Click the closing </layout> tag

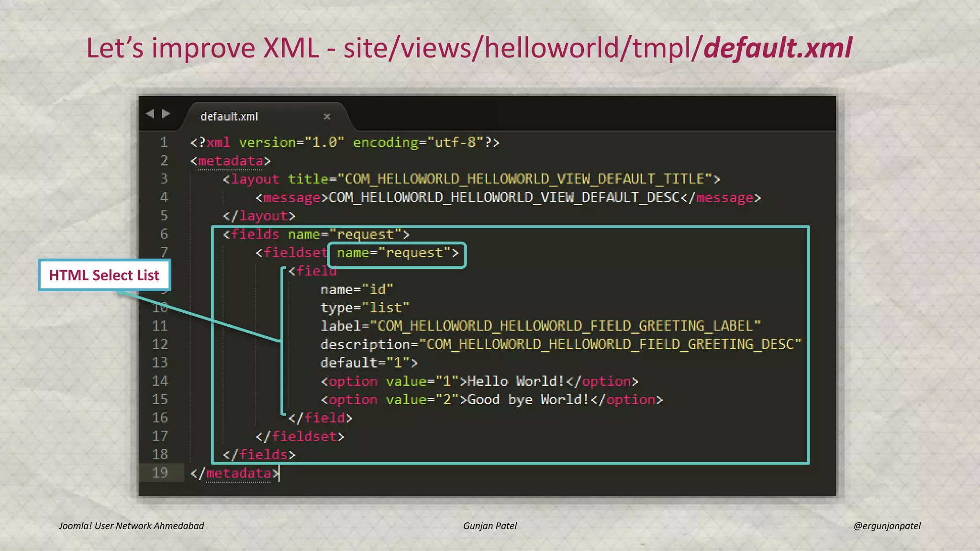259,216
